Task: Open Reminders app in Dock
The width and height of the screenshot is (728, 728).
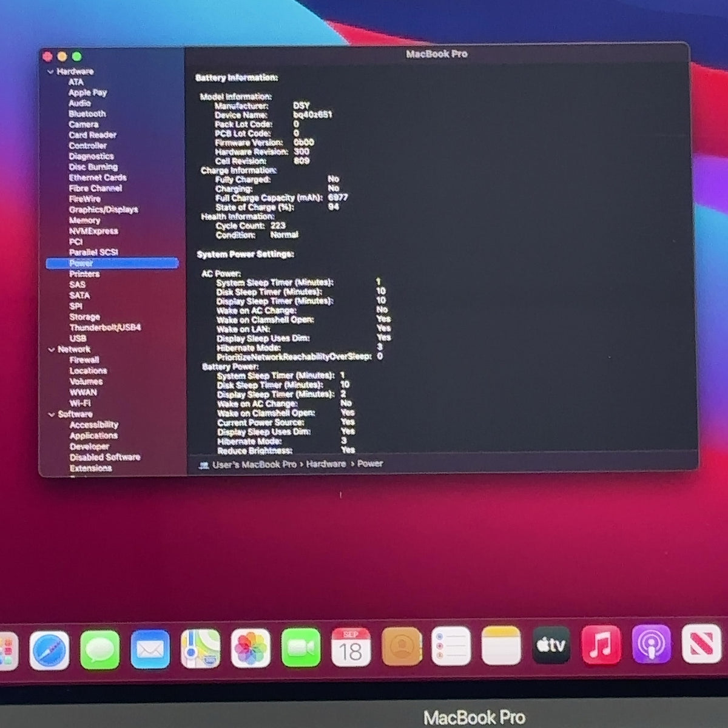Action: click(451, 646)
